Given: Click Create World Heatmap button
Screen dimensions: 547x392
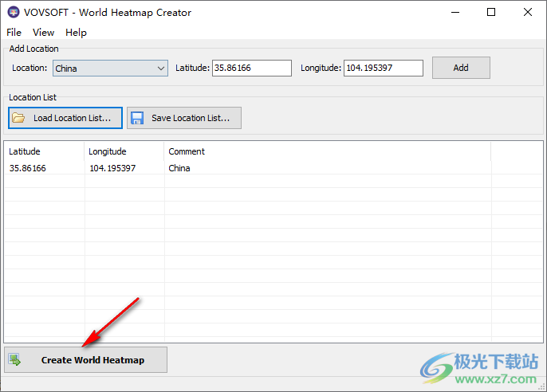Looking at the screenshot, I should (x=86, y=359).
